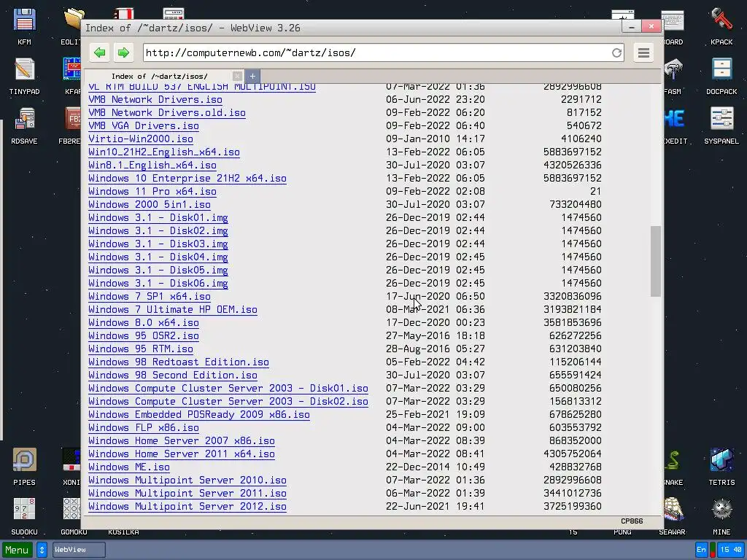
Task: Launch the TETRIS game icon
Action: tap(721, 467)
